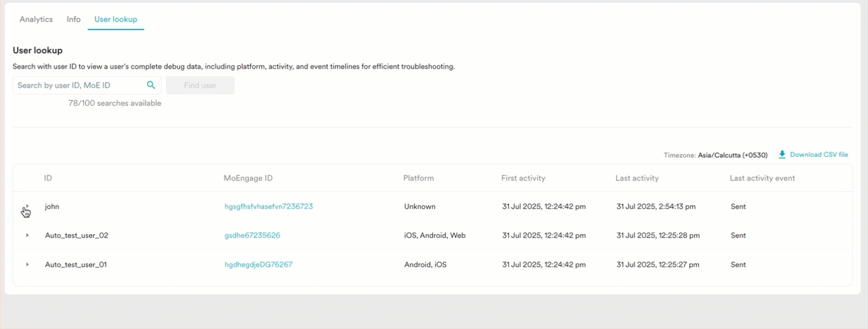Viewport: 868px width, 329px height.
Task: Expand the Auto_test_user_01 row
Action: tap(27, 264)
